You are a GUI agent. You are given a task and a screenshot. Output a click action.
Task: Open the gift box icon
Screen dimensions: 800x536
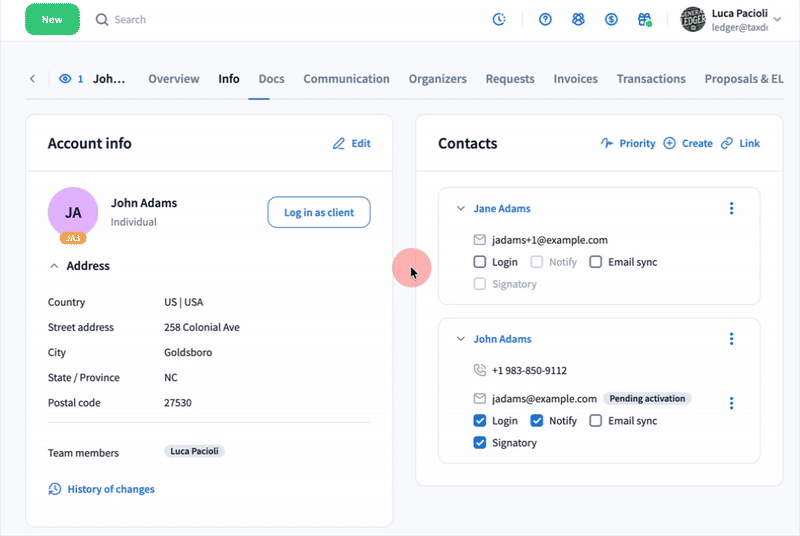(x=645, y=20)
